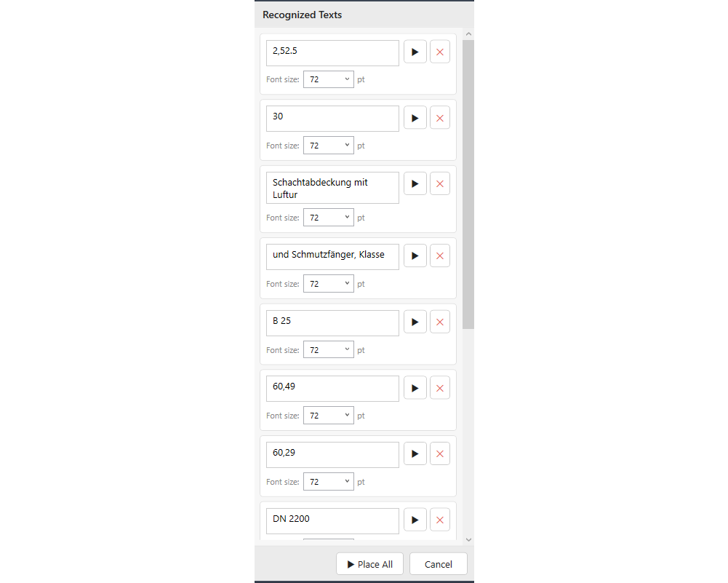Delete the 'und Schmutzfänger, Klasse' entry
Screen dimensions: 728x583
pos(440,255)
